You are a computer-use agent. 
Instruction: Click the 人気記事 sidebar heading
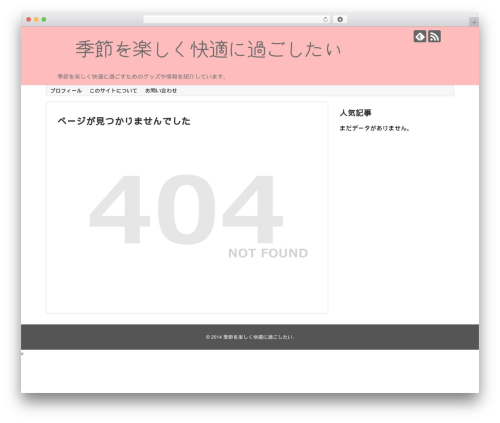pos(355,113)
